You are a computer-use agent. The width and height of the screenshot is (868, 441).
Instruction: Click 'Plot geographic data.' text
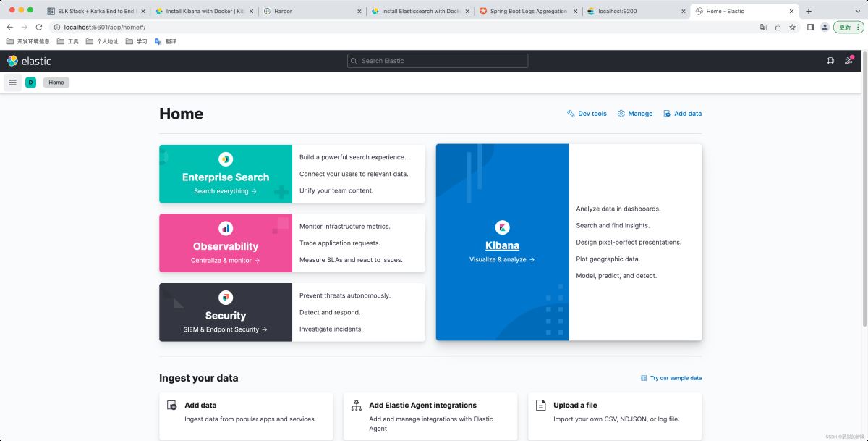click(x=608, y=259)
